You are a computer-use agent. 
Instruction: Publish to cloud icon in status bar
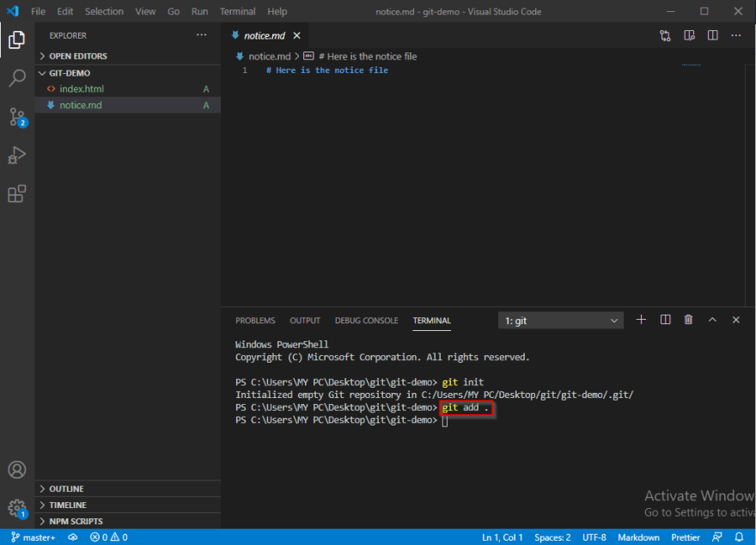pyautogui.click(x=73, y=537)
